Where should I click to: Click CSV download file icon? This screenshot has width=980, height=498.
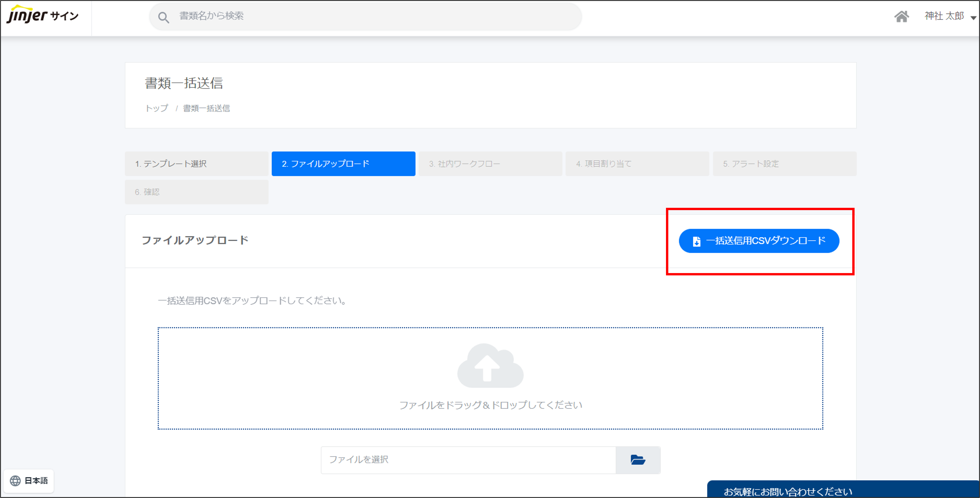click(x=696, y=241)
